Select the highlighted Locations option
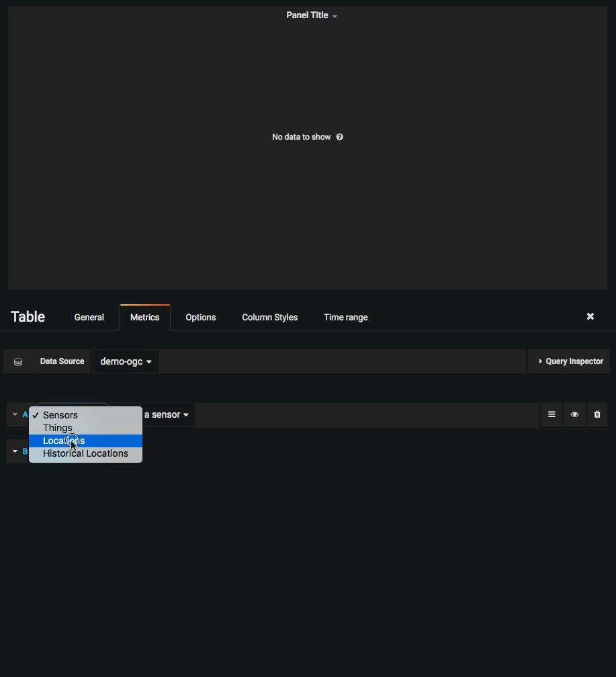Screen dimensions: 616x677 (85, 441)
